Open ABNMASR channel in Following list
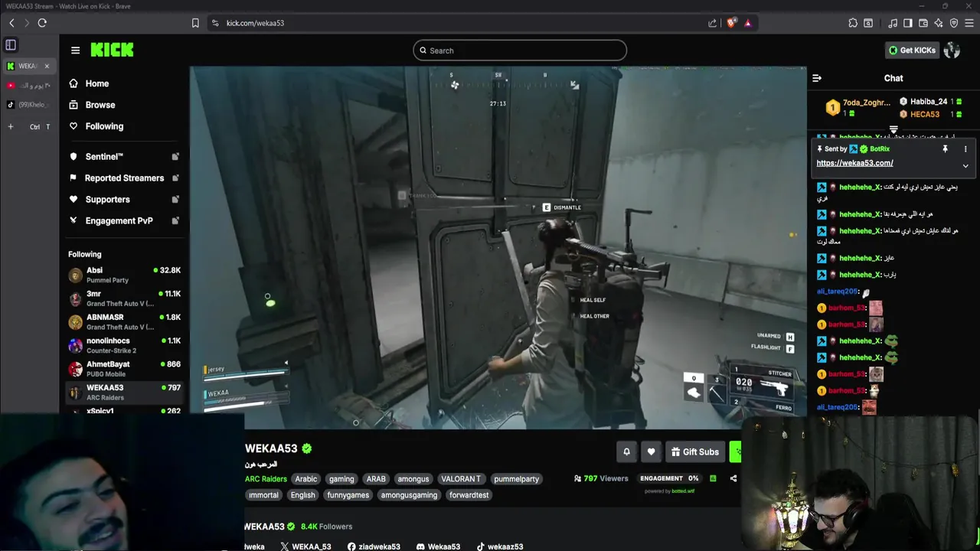This screenshot has height=551, width=980. pos(124,322)
